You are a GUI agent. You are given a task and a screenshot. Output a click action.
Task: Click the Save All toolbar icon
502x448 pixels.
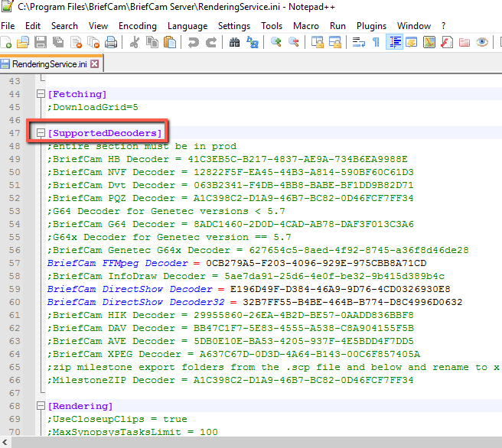pyautogui.click(x=58, y=42)
